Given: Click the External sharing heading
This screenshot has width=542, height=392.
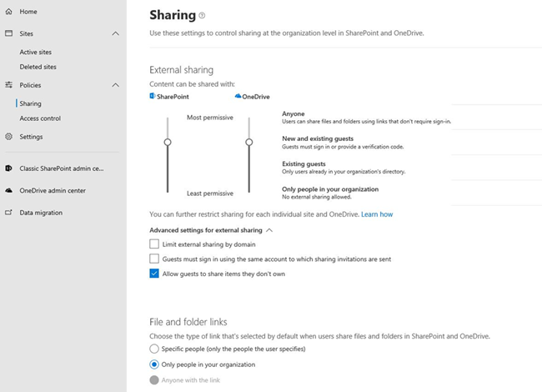Looking at the screenshot, I should (182, 70).
